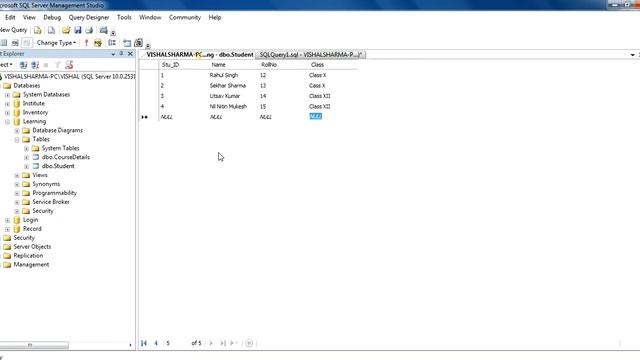The width and height of the screenshot is (640, 360).
Task: Click the circular stop-retrieval icon
Action: pos(249,343)
